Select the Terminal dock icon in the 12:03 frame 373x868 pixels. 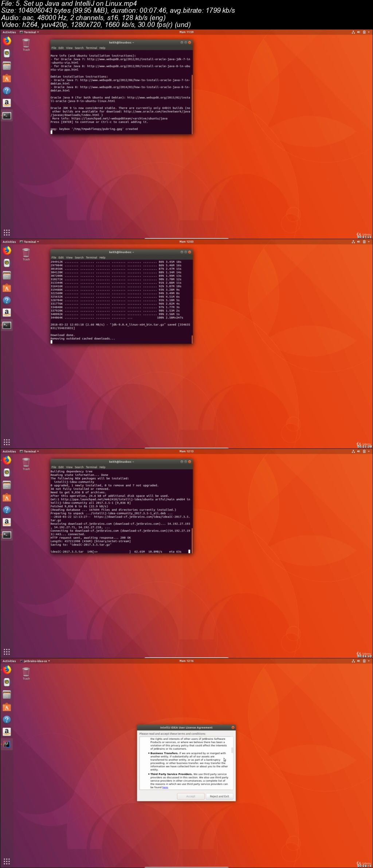7,325
